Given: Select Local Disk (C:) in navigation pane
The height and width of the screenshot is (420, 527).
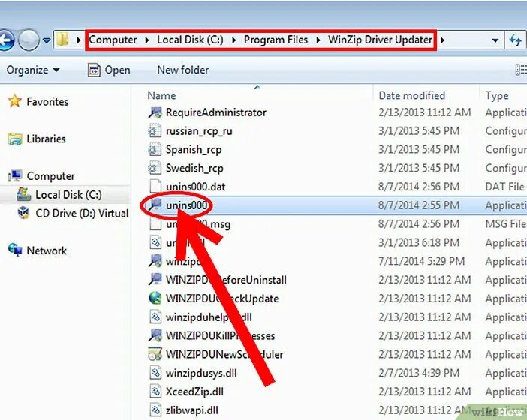Looking at the screenshot, I should coord(68,195).
